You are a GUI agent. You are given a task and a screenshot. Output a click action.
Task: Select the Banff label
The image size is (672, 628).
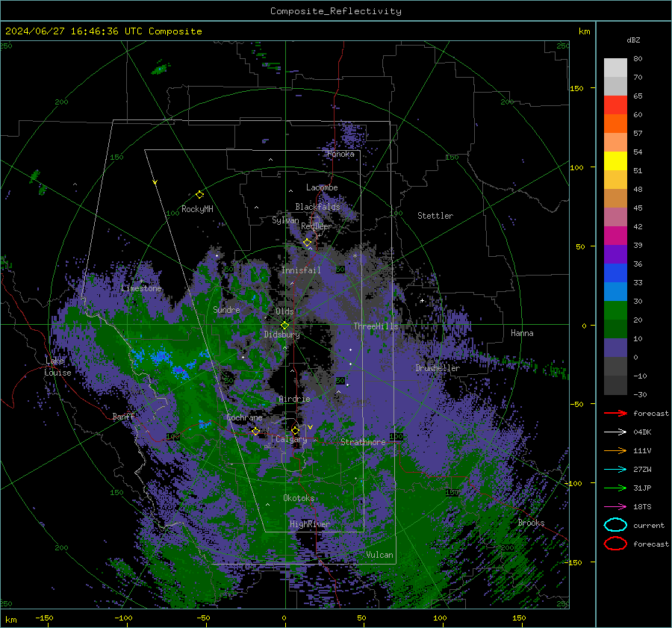(123, 416)
